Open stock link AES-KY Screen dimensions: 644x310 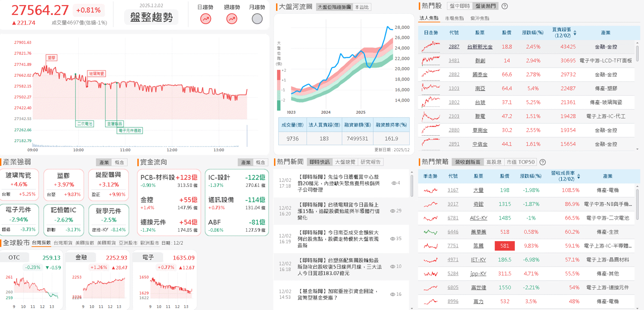click(x=479, y=218)
